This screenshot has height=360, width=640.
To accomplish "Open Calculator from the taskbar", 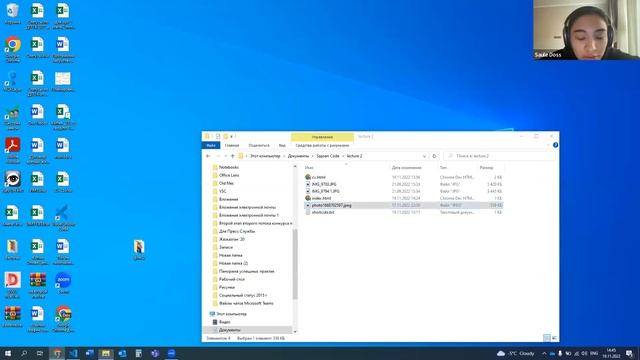I will (x=139, y=353).
